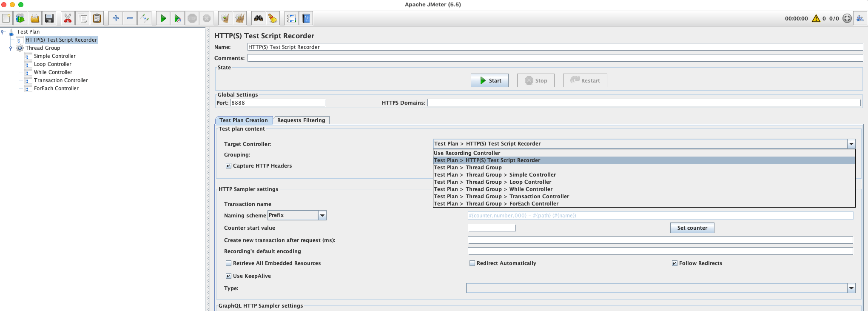This screenshot has height=311, width=868.
Task: Enable Redirect Automatically checkbox
Action: [472, 263]
